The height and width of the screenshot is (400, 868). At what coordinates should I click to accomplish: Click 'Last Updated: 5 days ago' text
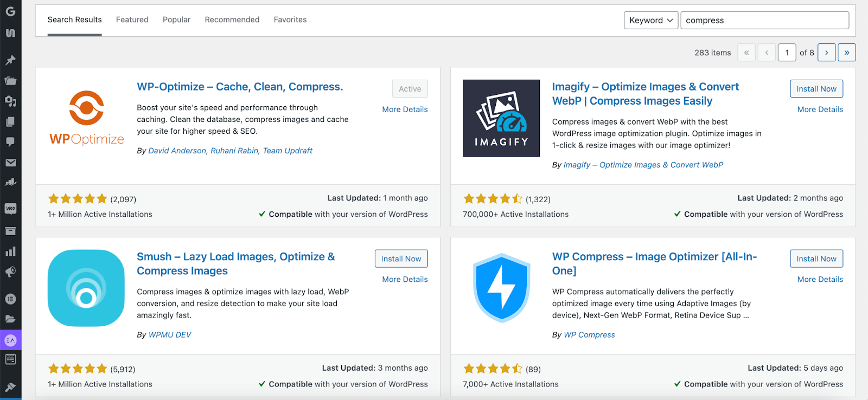(x=795, y=368)
